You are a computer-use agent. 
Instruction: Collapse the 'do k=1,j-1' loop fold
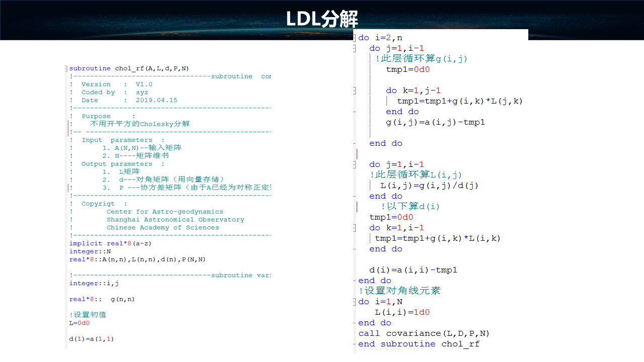click(x=355, y=90)
